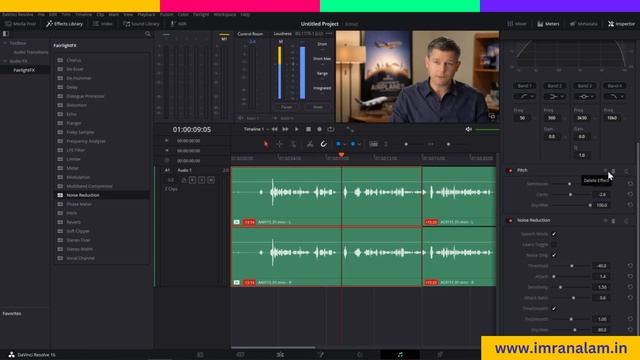Select the Vocal Channel effect

coord(80,258)
